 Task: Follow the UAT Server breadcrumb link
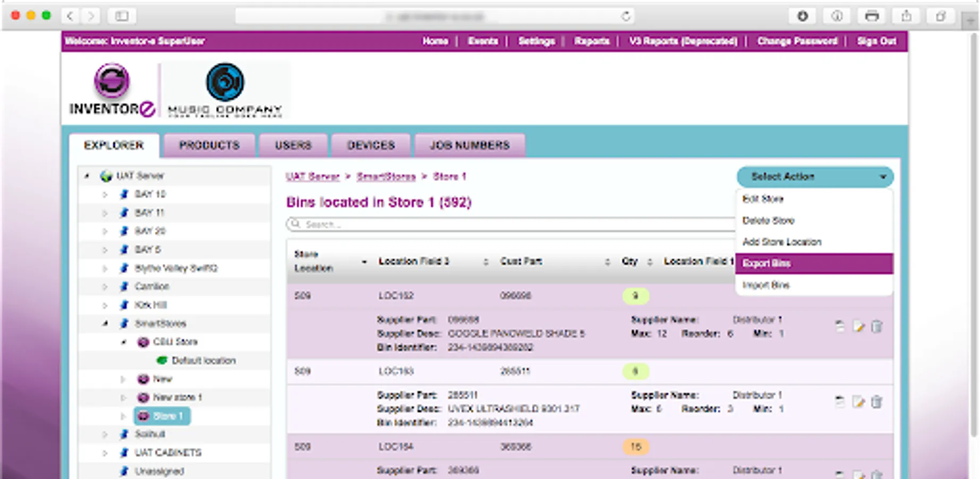pyautogui.click(x=313, y=176)
